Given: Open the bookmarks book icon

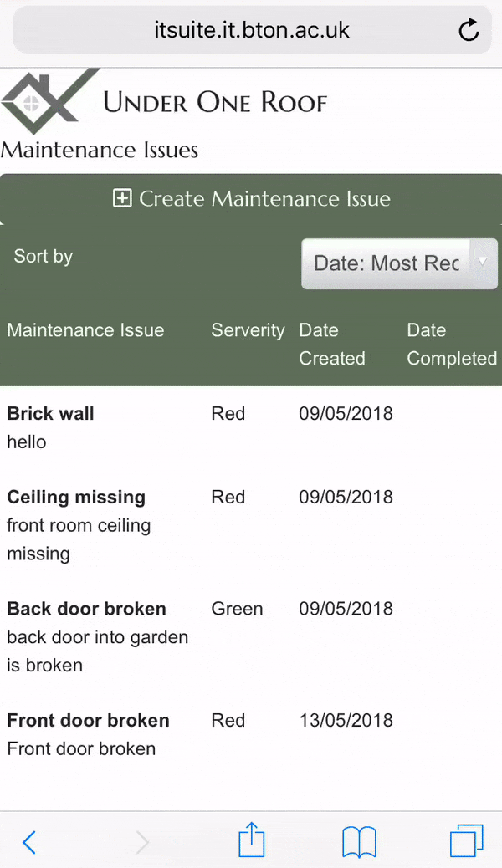Looking at the screenshot, I should click(x=359, y=841).
